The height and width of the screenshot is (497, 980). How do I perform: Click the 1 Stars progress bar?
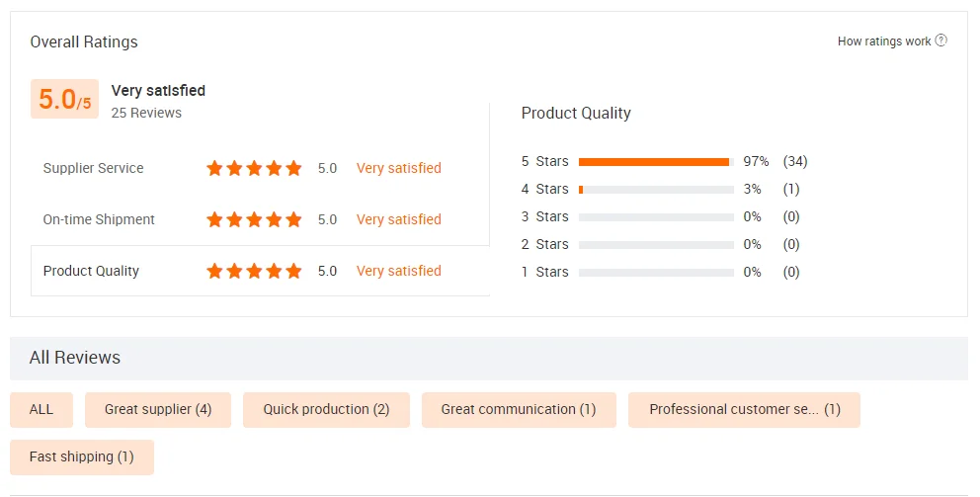click(655, 272)
